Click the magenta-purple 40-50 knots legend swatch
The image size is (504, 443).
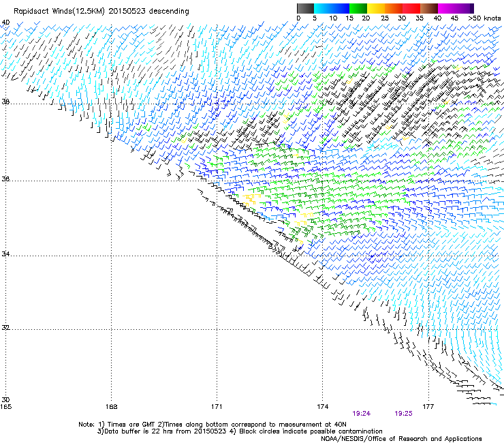(x=456, y=8)
